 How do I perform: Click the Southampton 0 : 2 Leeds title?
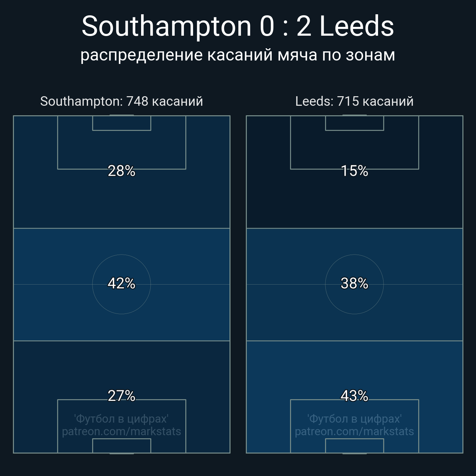point(238,26)
